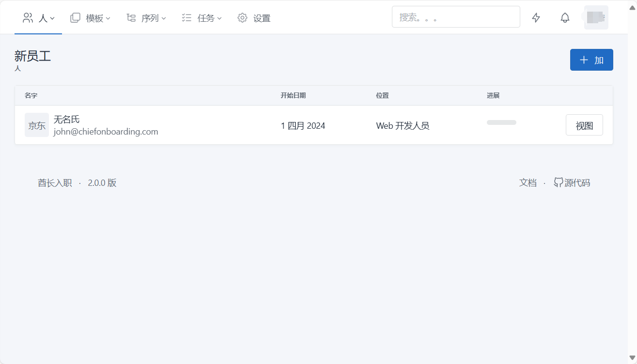Viewport: 637px width, 364px height.
Task: Expand the 模板 dropdown chevron
Action: pos(108,18)
